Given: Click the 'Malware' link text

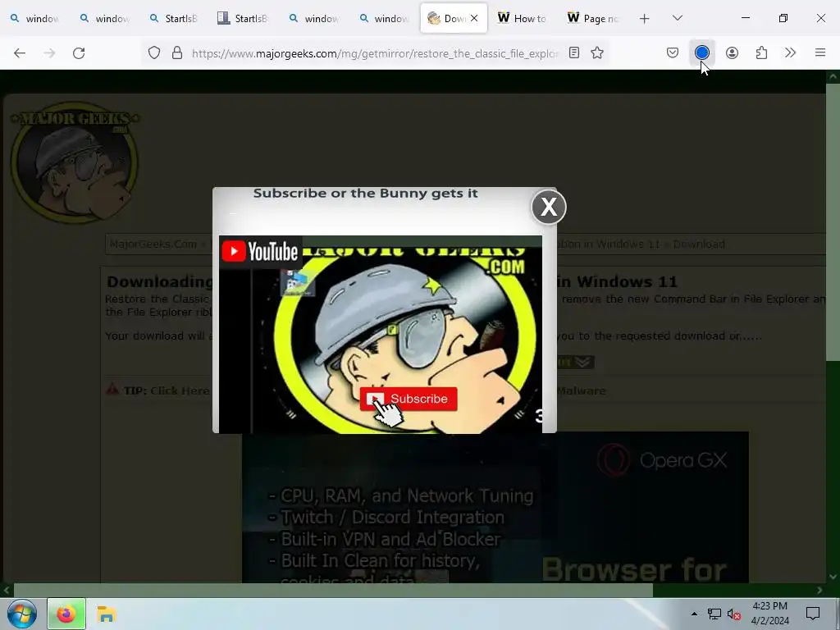Looking at the screenshot, I should [x=582, y=390].
